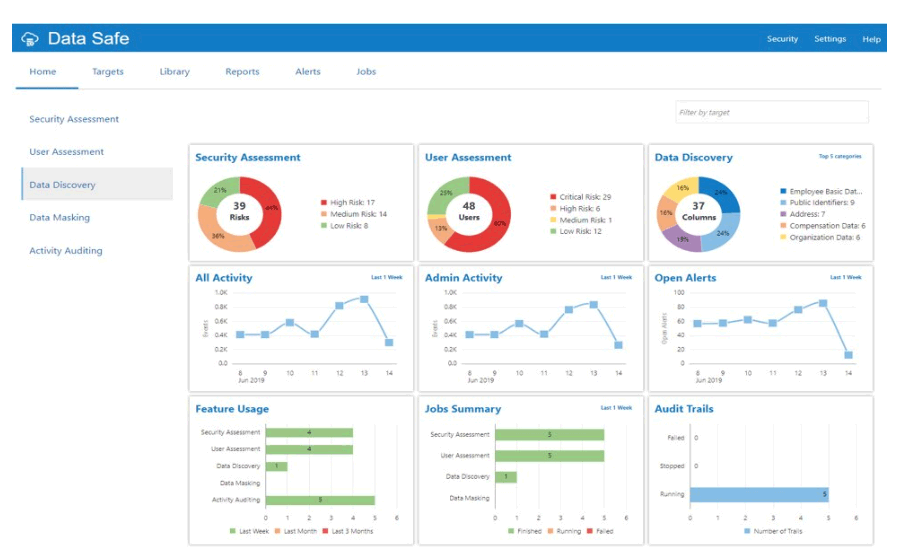Click the June 13 point in Admin Activity

593,305
